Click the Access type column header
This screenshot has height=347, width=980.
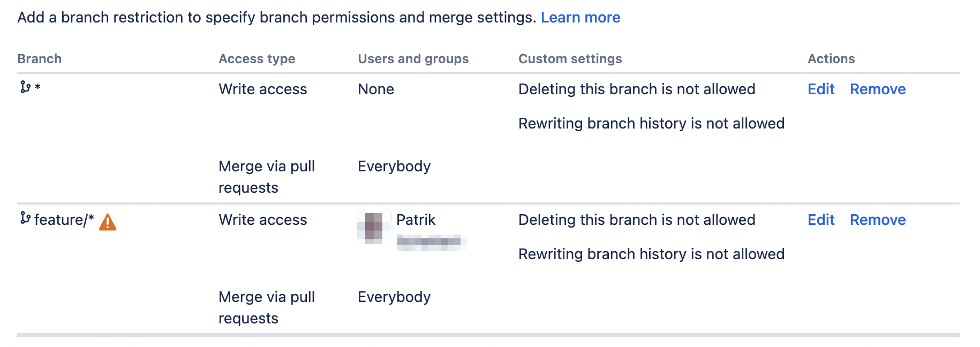pyautogui.click(x=257, y=58)
